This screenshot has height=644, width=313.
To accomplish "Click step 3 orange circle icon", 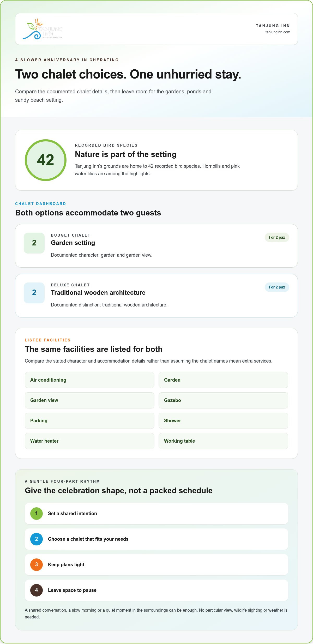I will pos(37,564).
